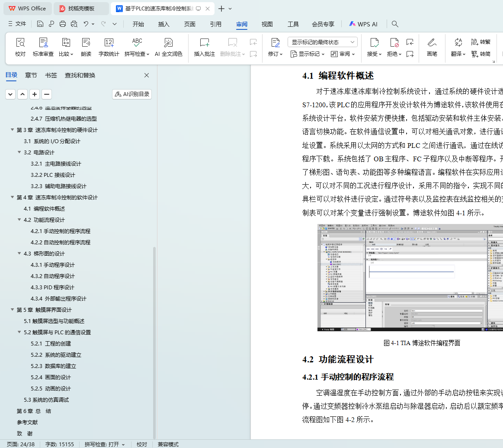
Task: Switch to 视图 ribbon tab
Action: 267,24
